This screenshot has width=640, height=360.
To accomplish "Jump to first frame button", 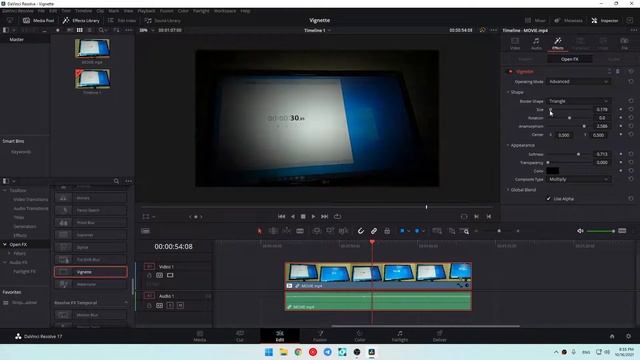I will (x=282, y=216).
